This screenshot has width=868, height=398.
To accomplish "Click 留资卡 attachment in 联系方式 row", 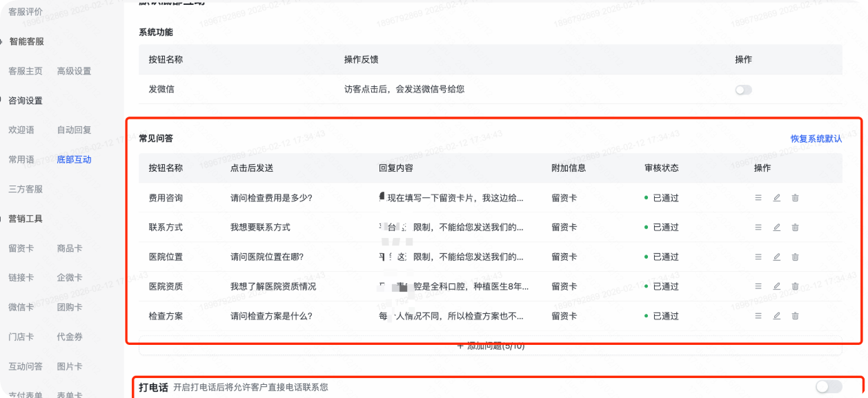I will [564, 228].
